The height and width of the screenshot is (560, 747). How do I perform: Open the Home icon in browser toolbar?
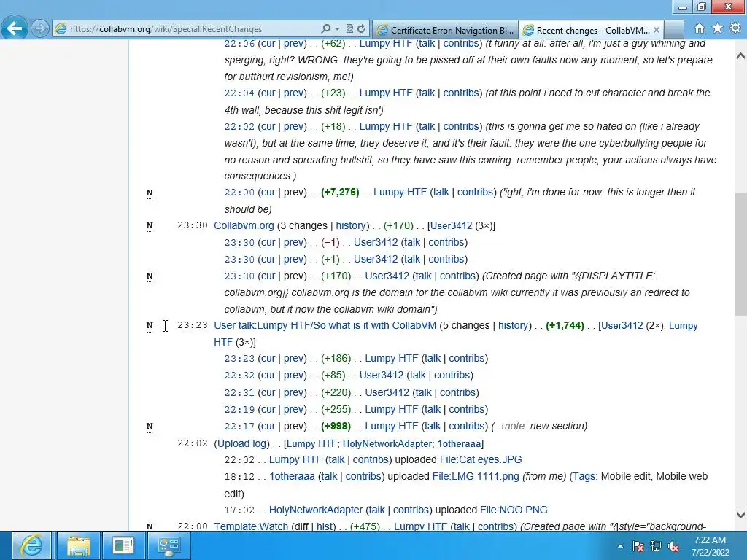[x=700, y=28]
